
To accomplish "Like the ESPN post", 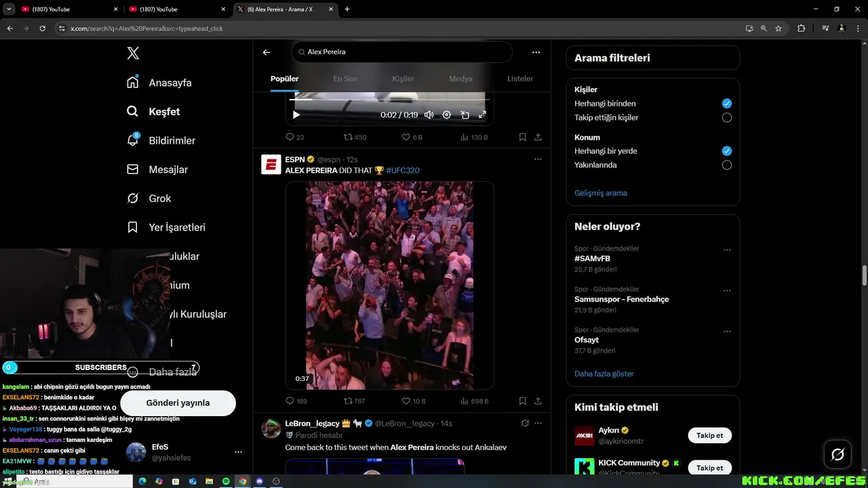I will pyautogui.click(x=414, y=401).
